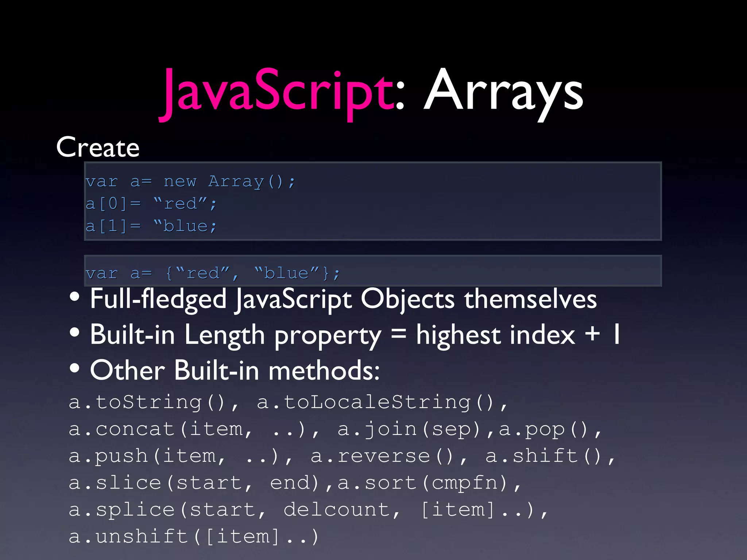This screenshot has height=560, width=747.
Task: Click bullet 'Full-fledged JavaScript Objects themselves'
Action: click(x=333, y=299)
